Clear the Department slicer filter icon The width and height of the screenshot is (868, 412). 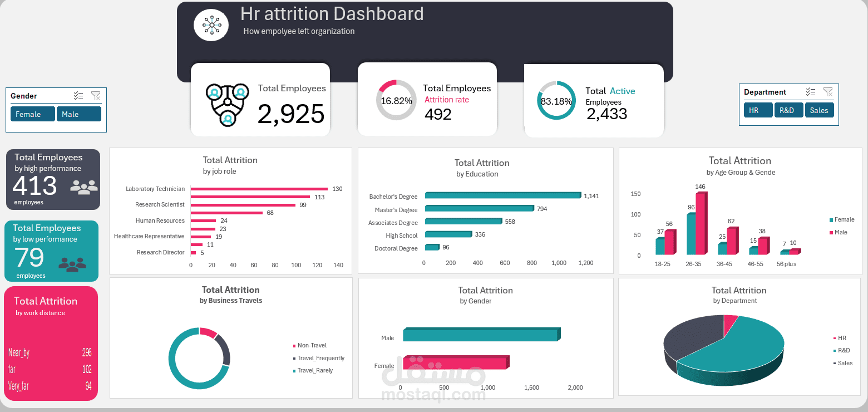[828, 91]
